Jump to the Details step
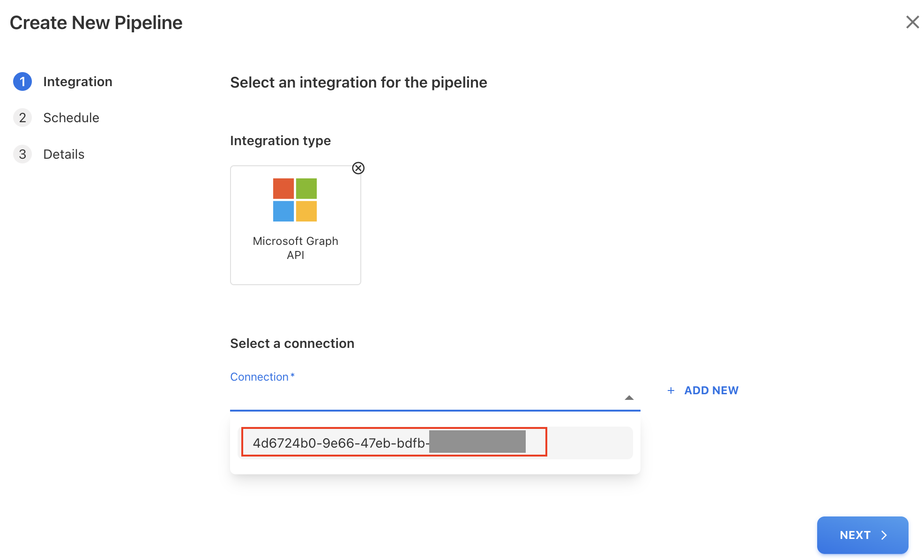The height and width of the screenshot is (560, 924). point(64,154)
